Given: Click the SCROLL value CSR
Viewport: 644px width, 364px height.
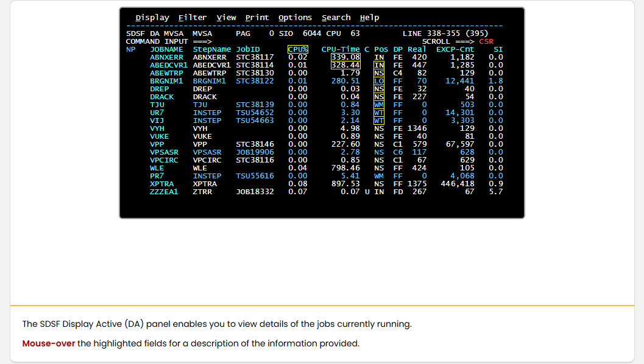Looking at the screenshot, I should (486, 41).
